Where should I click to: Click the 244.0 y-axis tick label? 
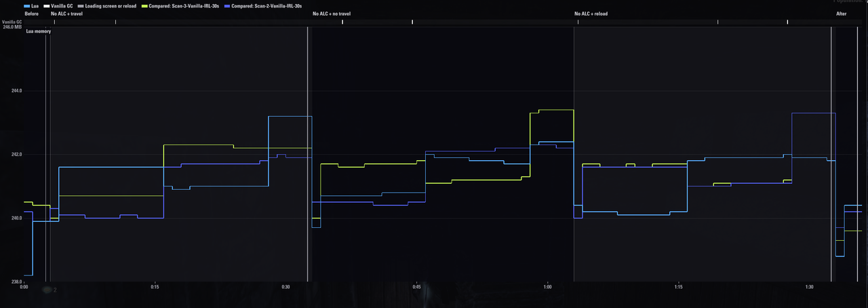[x=16, y=90]
